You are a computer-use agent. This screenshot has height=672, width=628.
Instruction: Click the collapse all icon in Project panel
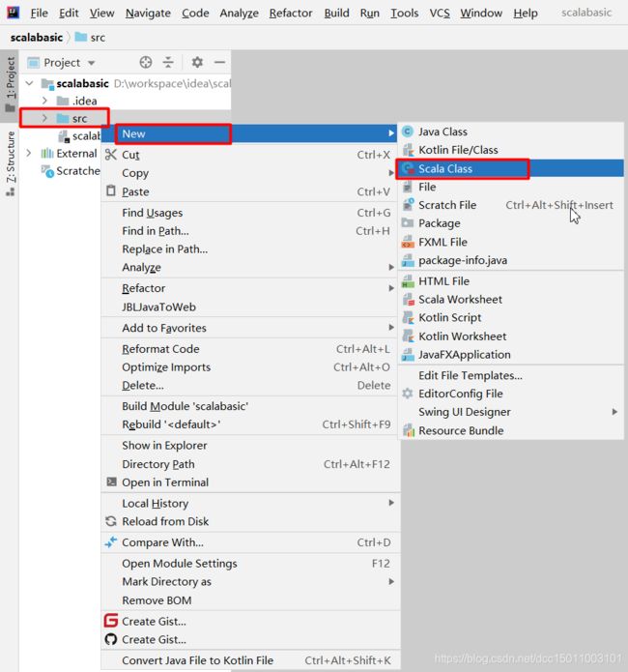pos(168,63)
